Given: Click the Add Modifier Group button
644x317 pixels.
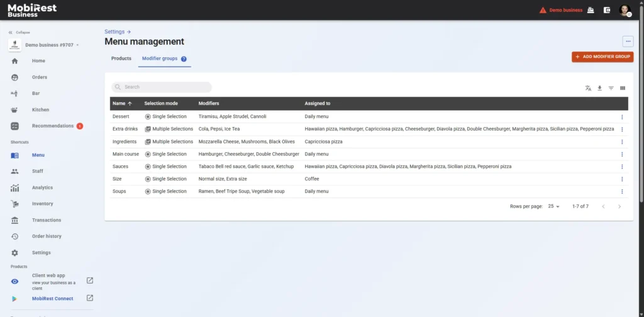Looking at the screenshot, I should pyautogui.click(x=602, y=57).
